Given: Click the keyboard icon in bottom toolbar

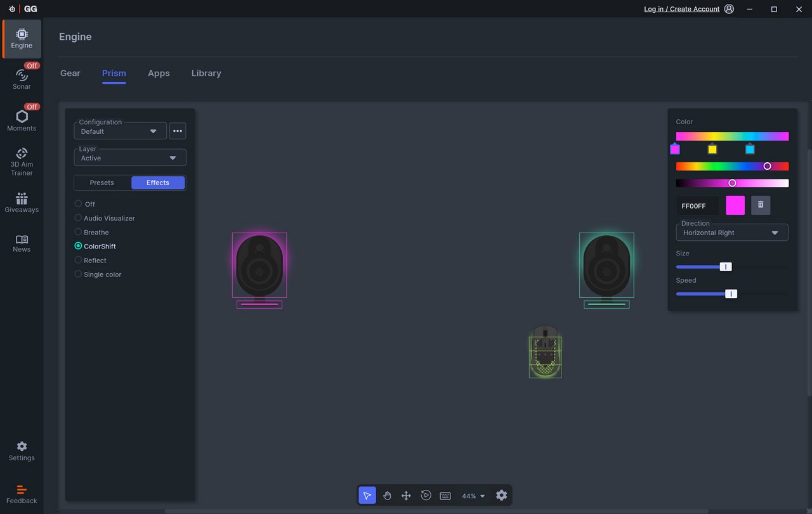Looking at the screenshot, I should tap(445, 496).
